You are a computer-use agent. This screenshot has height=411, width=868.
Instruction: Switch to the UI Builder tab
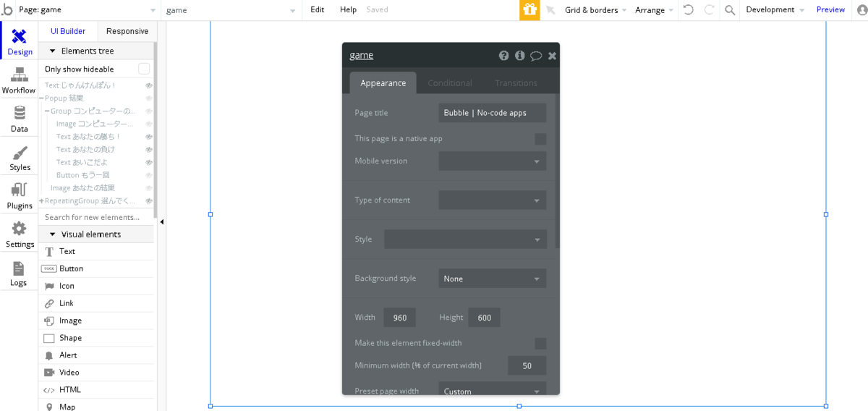[x=68, y=31]
